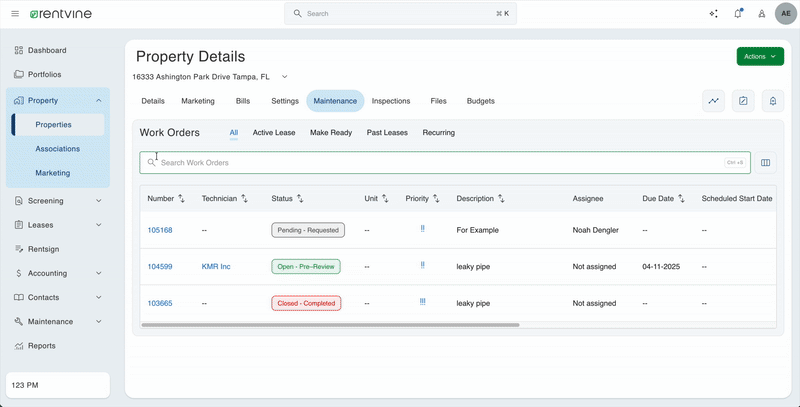800x407 pixels.
Task: Switch to the Inspections tab
Action: [391, 101]
